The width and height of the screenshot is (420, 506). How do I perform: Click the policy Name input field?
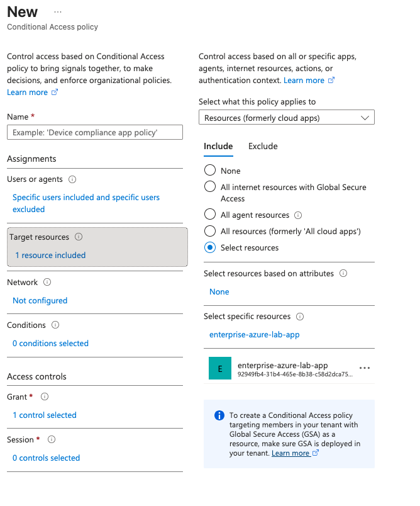click(95, 132)
